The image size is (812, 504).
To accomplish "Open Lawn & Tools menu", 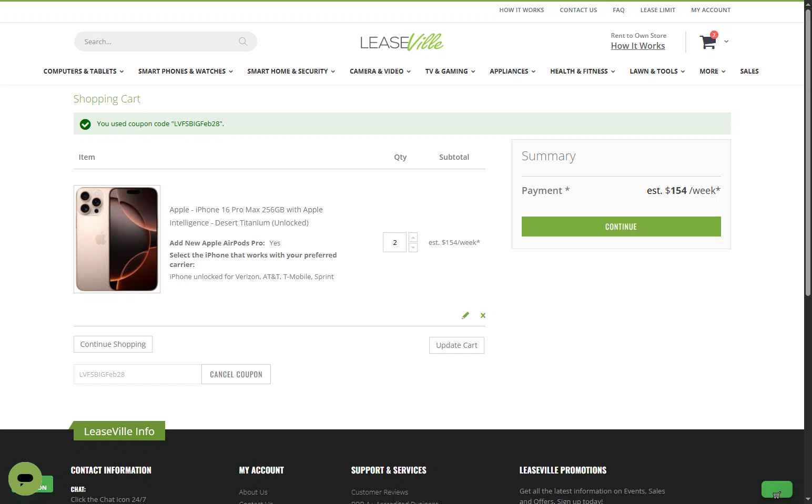I will (657, 71).
